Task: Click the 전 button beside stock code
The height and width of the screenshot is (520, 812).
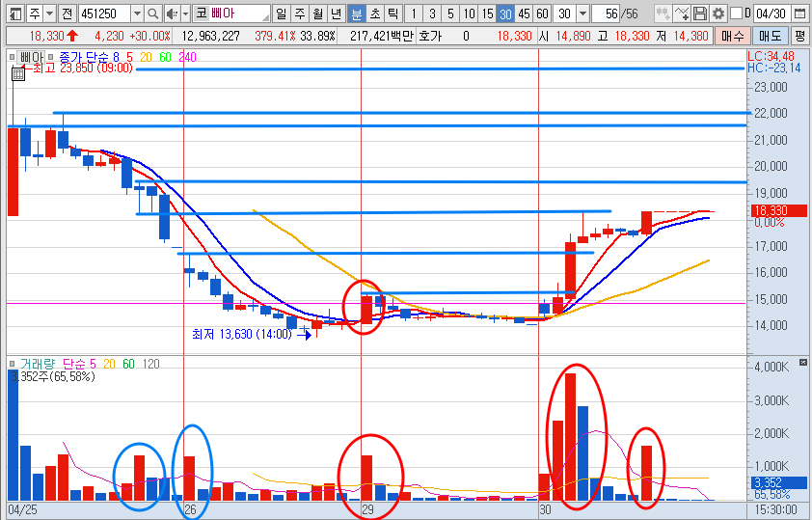Action: click(68, 14)
